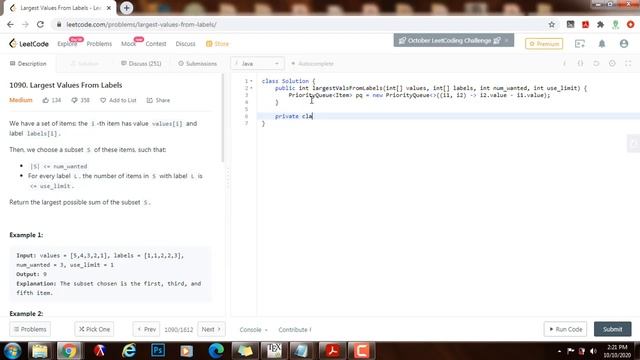Click October LeetCoding Challenge banner
The width and height of the screenshot is (640, 360).
453,40
